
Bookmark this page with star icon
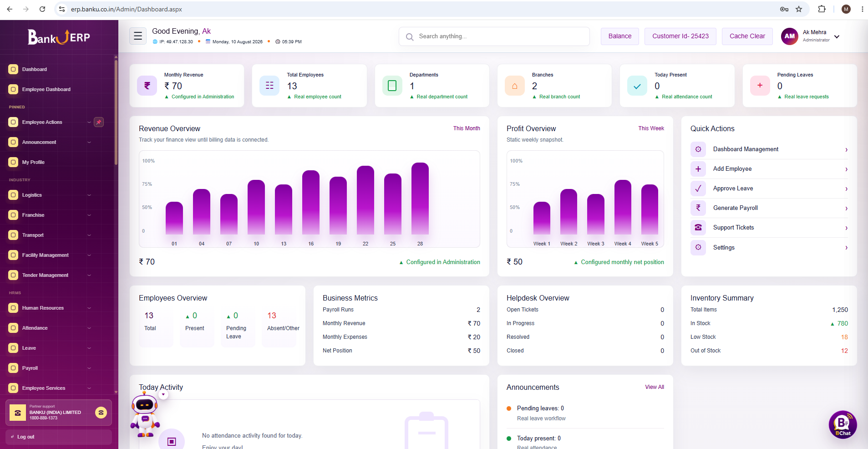pos(799,9)
